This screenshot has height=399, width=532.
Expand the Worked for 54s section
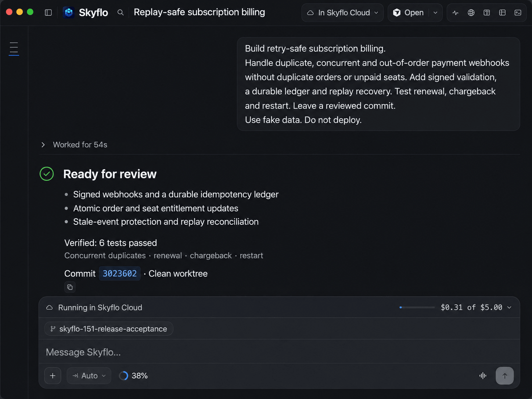tap(75, 145)
